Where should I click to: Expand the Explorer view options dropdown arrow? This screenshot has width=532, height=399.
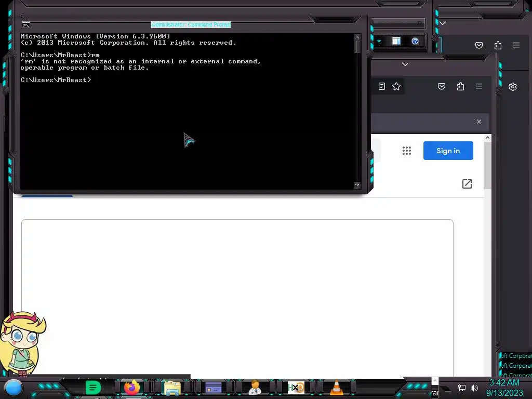coord(379,42)
